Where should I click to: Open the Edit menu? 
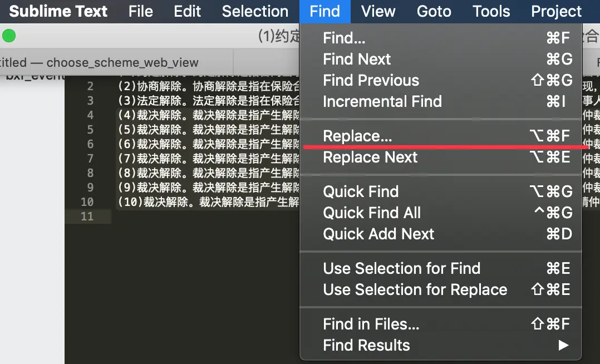(x=186, y=11)
